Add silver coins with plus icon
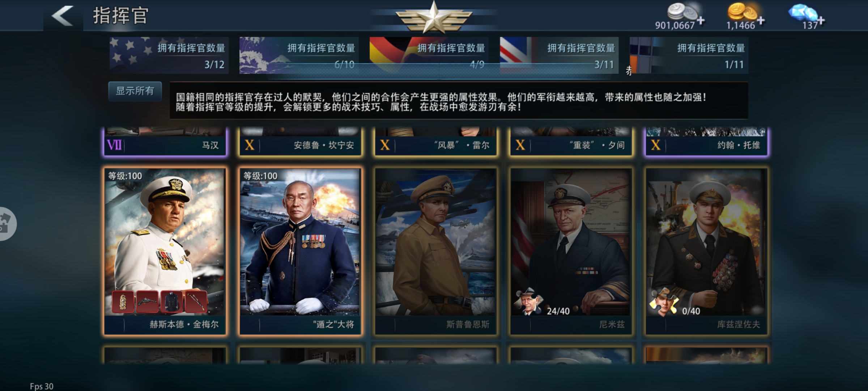 tap(701, 21)
